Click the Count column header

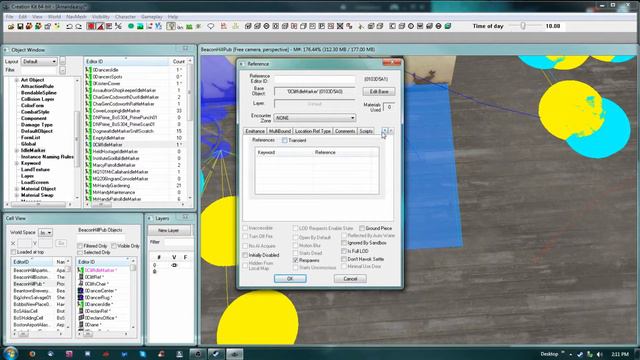179,62
